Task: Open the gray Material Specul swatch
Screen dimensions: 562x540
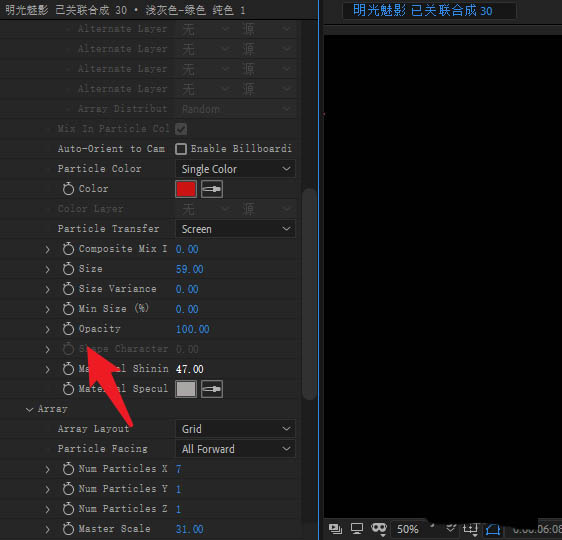Action: [186, 389]
